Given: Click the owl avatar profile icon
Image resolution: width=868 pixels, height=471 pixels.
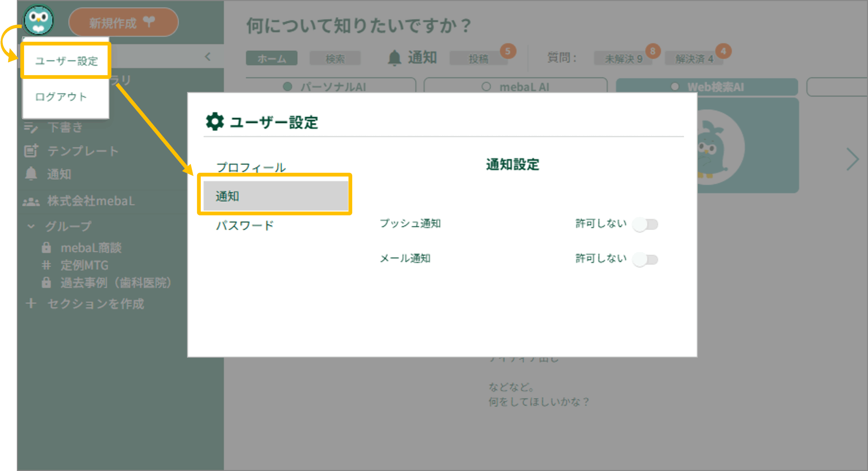Looking at the screenshot, I should coord(39,20).
